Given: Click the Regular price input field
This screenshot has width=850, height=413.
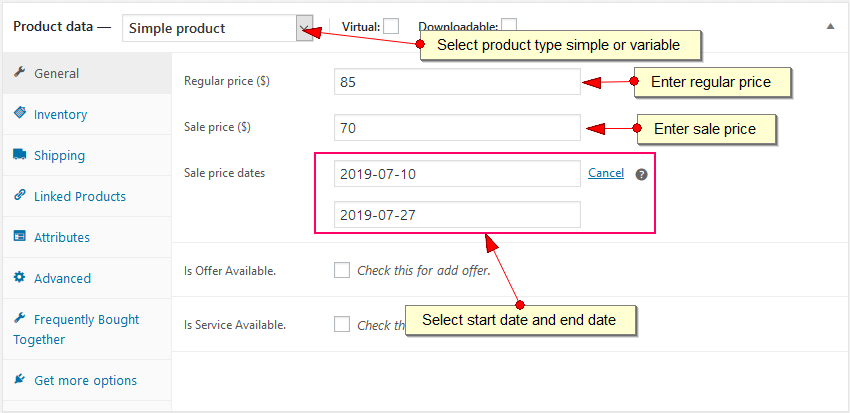Looking at the screenshot, I should 457,82.
